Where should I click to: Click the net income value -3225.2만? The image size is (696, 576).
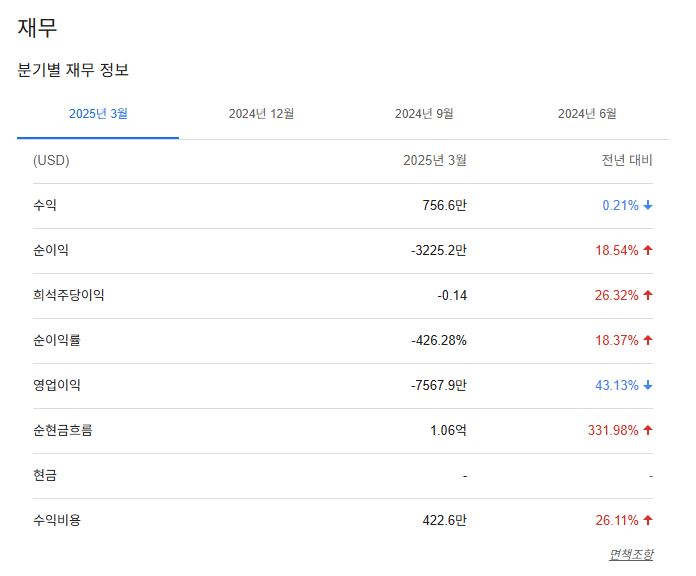coord(439,250)
